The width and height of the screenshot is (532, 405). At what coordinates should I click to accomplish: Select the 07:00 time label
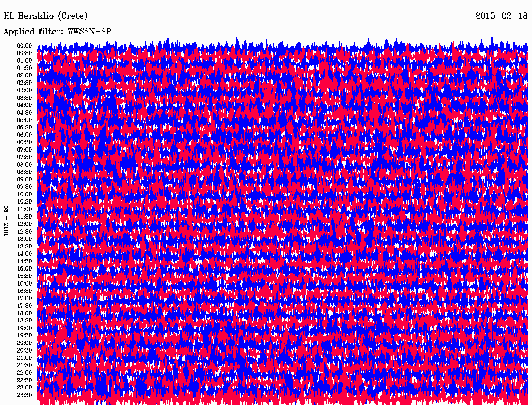pyautogui.click(x=24, y=150)
